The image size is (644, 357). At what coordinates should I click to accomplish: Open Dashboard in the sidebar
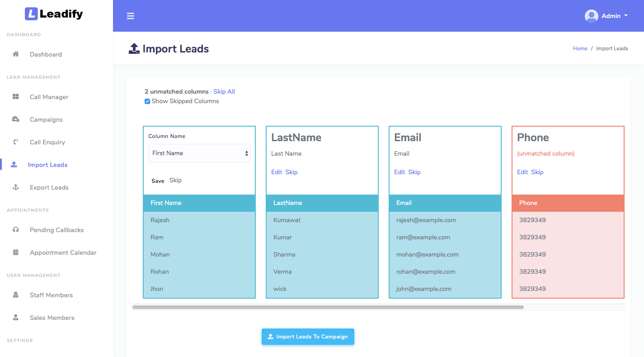point(46,54)
